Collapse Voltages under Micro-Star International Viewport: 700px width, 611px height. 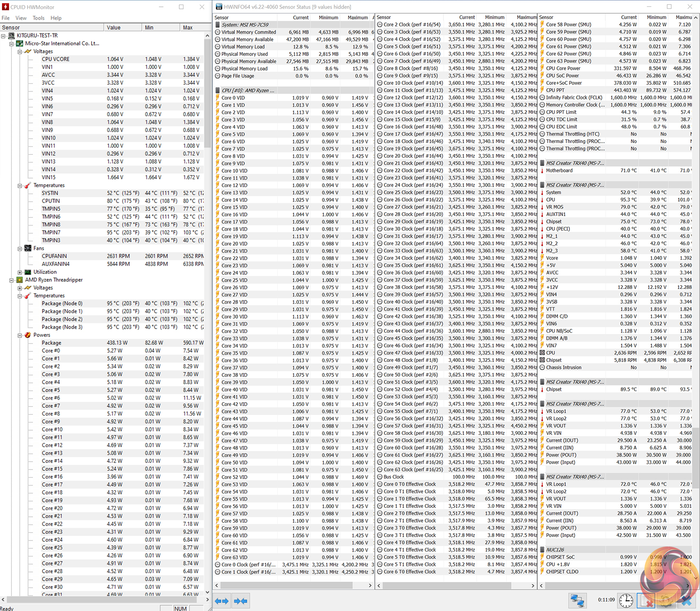20,52
